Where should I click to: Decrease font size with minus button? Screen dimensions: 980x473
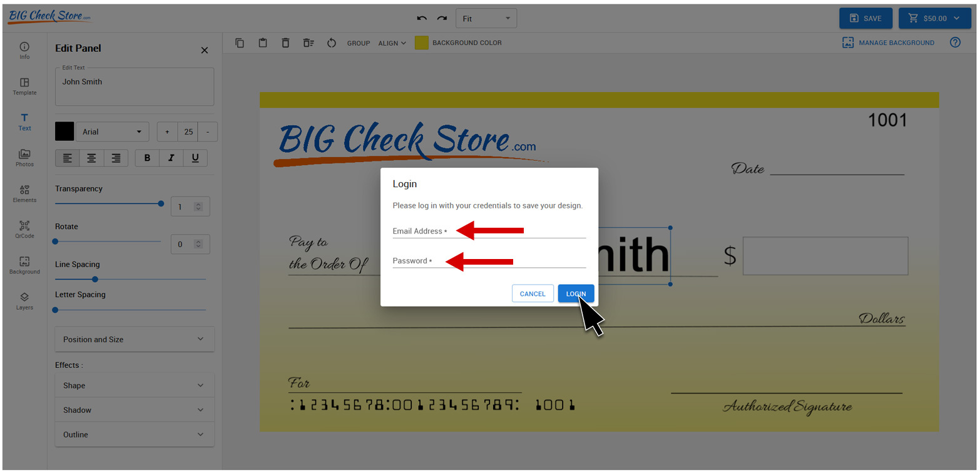coord(208,132)
